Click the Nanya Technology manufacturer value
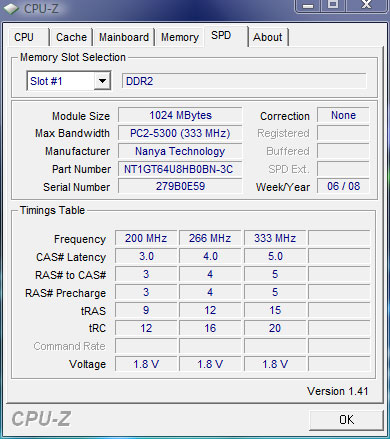The image size is (390, 439). (180, 151)
